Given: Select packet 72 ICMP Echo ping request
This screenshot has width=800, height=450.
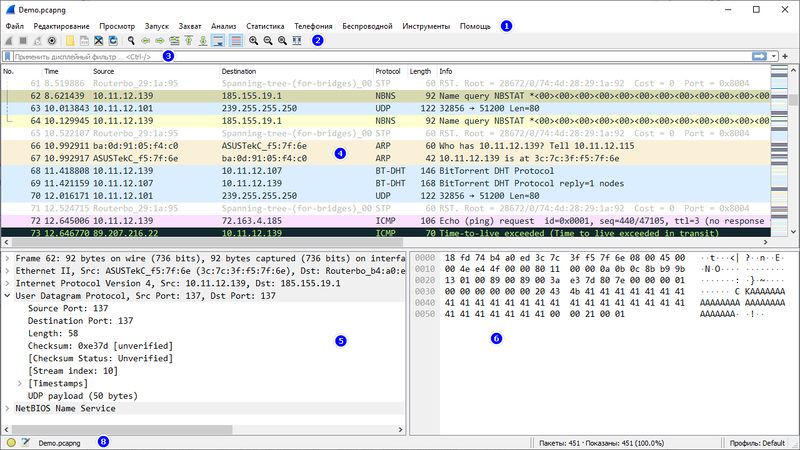Looking at the screenshot, I should [385, 221].
